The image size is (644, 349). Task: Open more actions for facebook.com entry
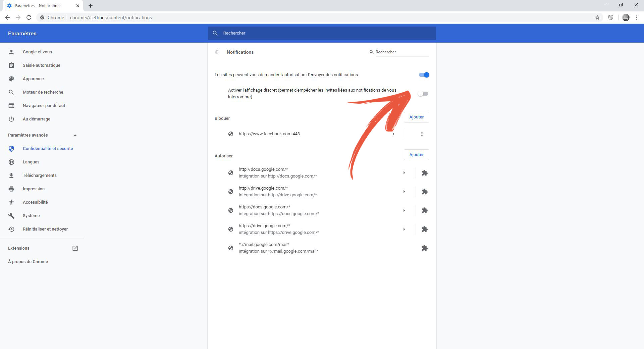tap(422, 134)
